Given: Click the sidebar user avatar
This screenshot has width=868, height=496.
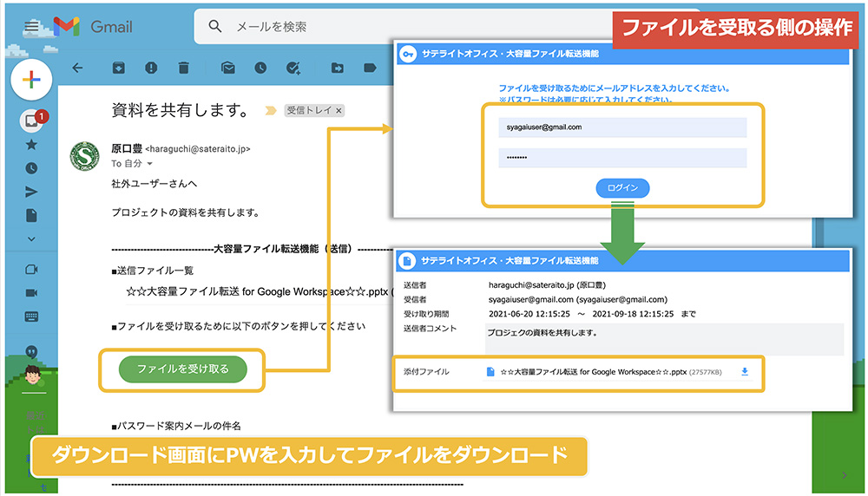Looking at the screenshot, I should click(33, 375).
